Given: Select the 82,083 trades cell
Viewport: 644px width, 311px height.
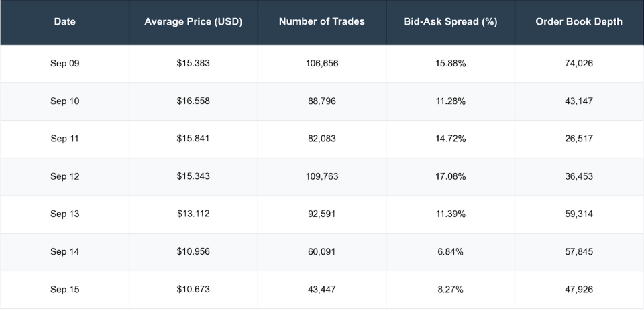Looking at the screenshot, I should tap(321, 139).
